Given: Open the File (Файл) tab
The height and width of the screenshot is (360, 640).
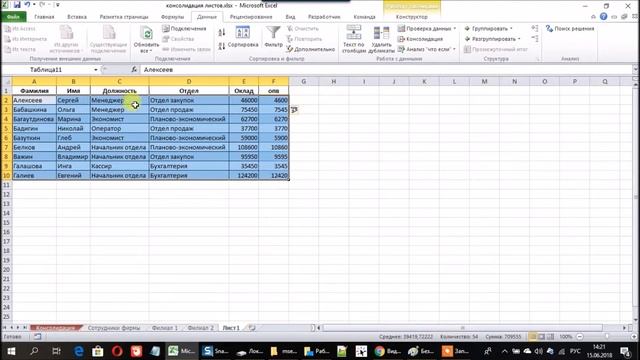Looking at the screenshot, I should (13, 17).
